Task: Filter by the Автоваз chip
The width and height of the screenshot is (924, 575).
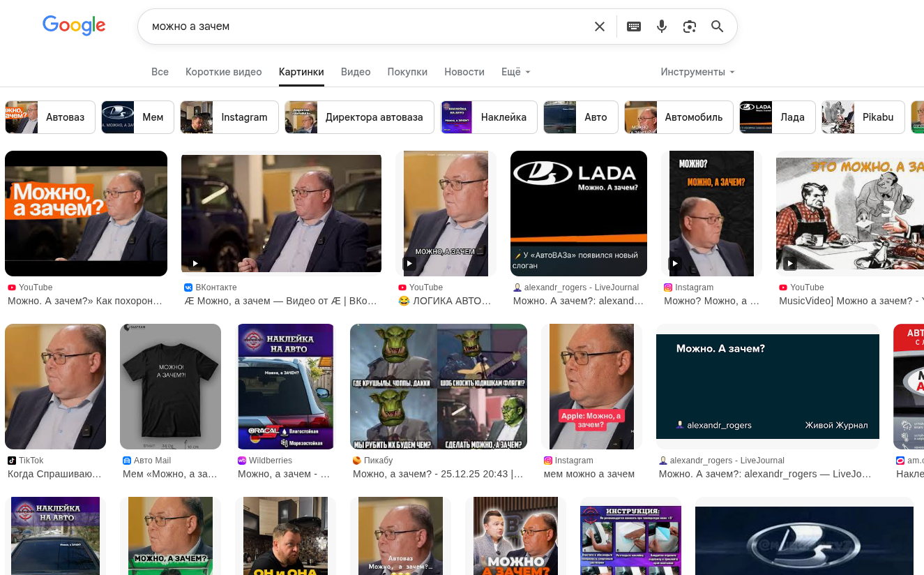Action: coord(50,117)
